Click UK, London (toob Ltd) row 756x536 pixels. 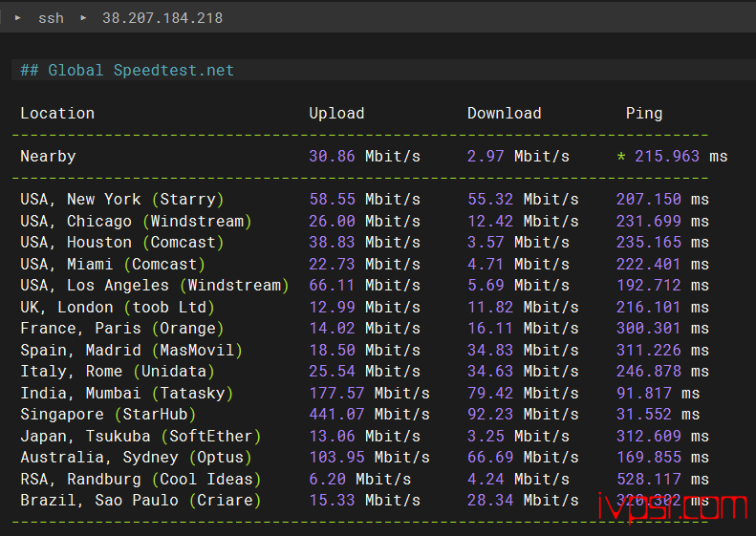point(118,307)
